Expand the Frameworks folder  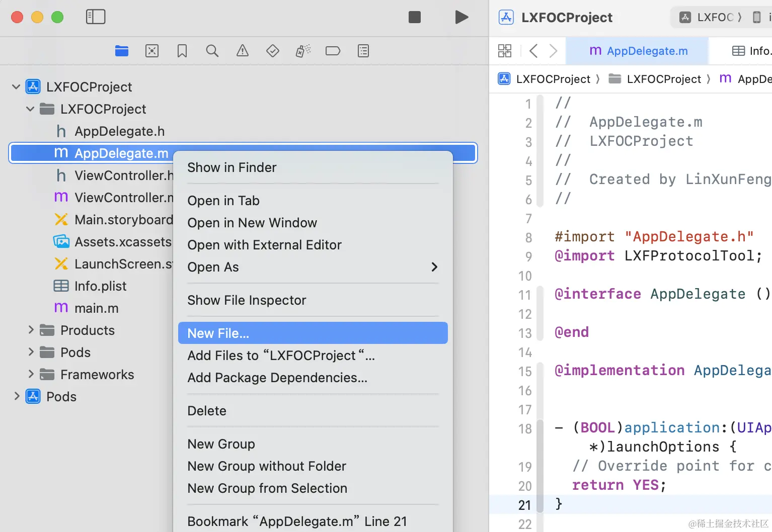pos(31,374)
